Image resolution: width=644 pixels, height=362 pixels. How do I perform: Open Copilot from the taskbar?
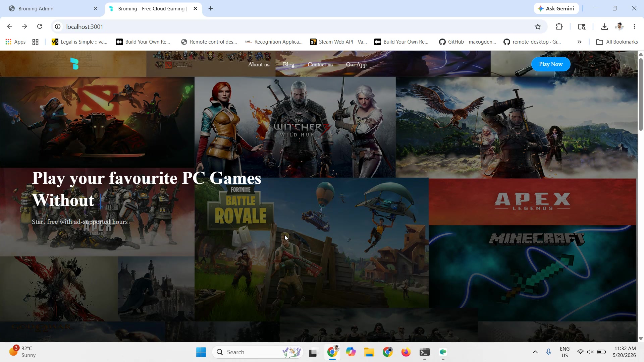[351, 352]
